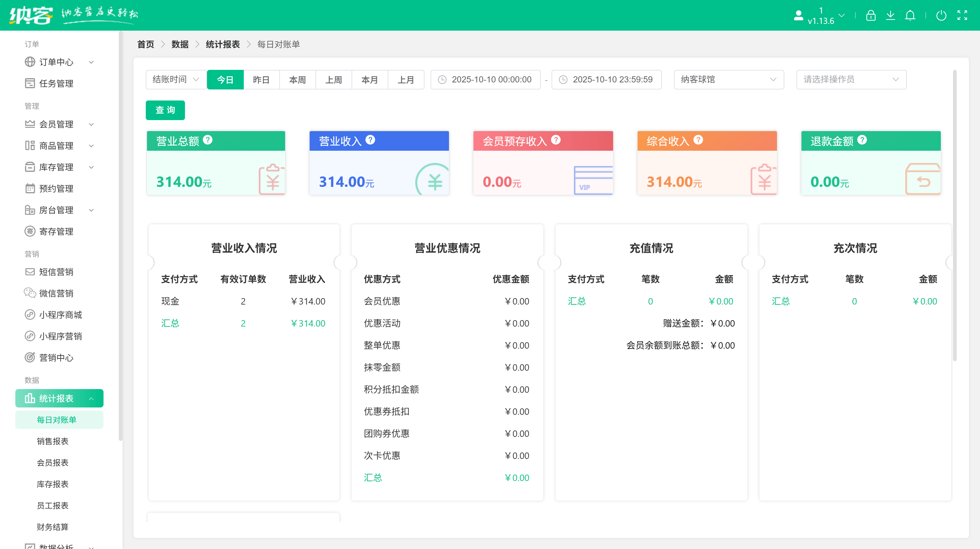Click the notification bell in top bar
This screenshot has height=549, width=980.
(x=910, y=16)
